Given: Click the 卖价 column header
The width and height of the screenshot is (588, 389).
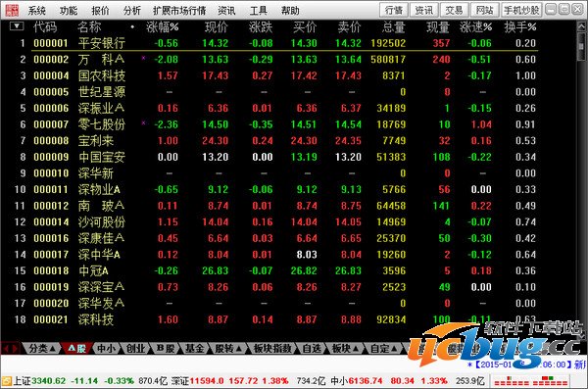Looking at the screenshot, I should [x=350, y=27].
